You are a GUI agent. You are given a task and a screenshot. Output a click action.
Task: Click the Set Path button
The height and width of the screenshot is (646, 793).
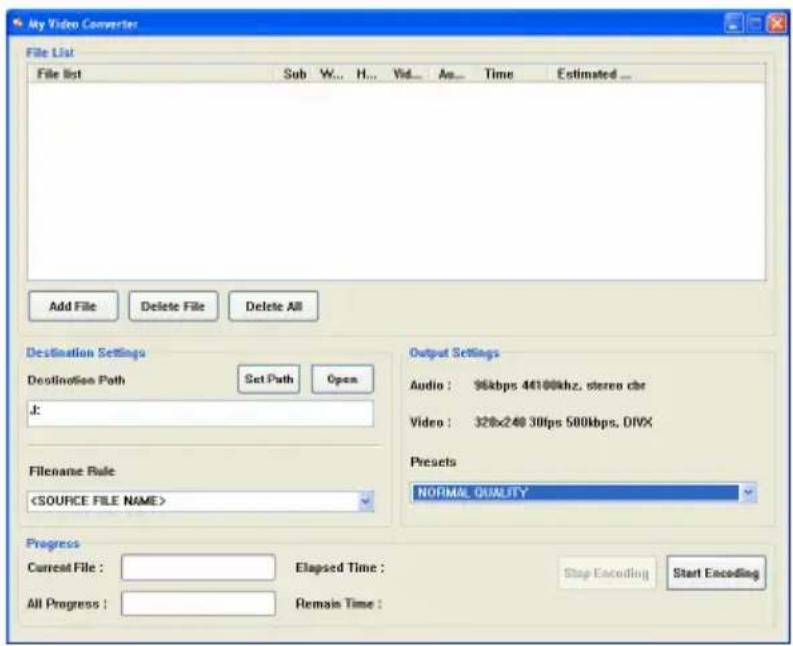click(x=269, y=379)
